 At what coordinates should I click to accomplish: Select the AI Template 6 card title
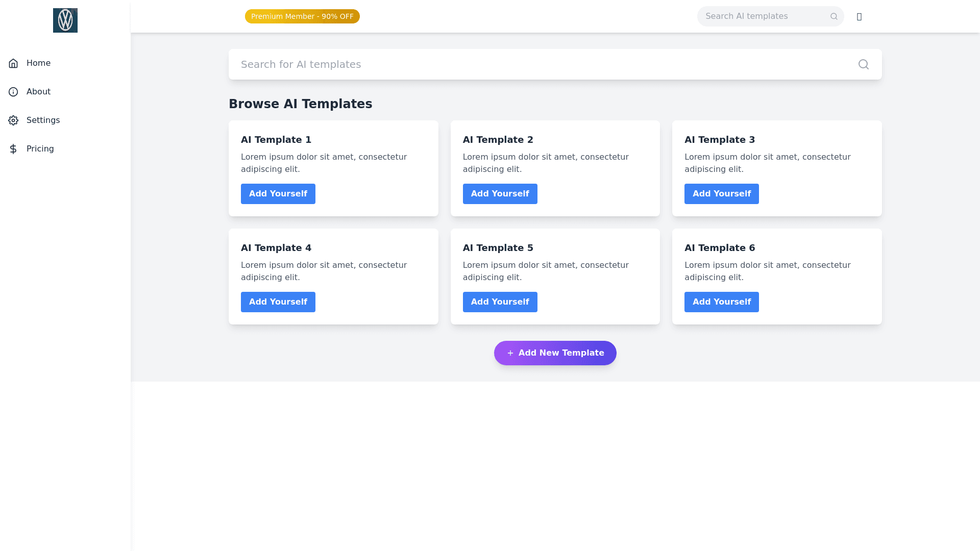719,248
